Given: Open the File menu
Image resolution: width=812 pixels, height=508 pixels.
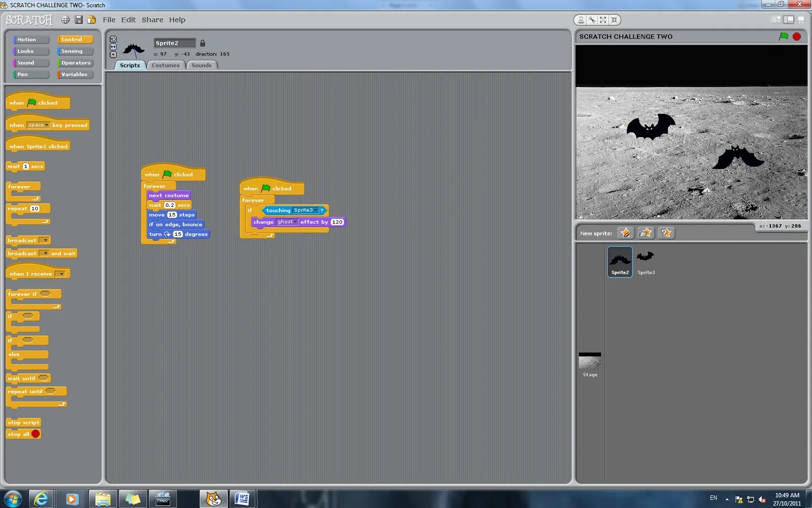Looking at the screenshot, I should (109, 20).
